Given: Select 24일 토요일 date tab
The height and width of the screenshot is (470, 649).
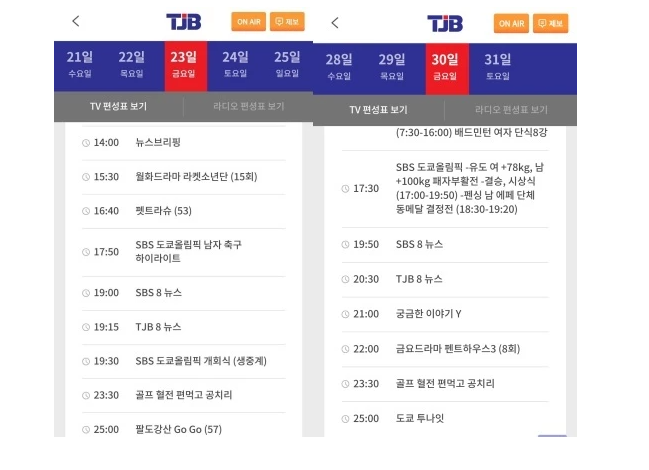Looking at the screenshot, I should (236, 64).
